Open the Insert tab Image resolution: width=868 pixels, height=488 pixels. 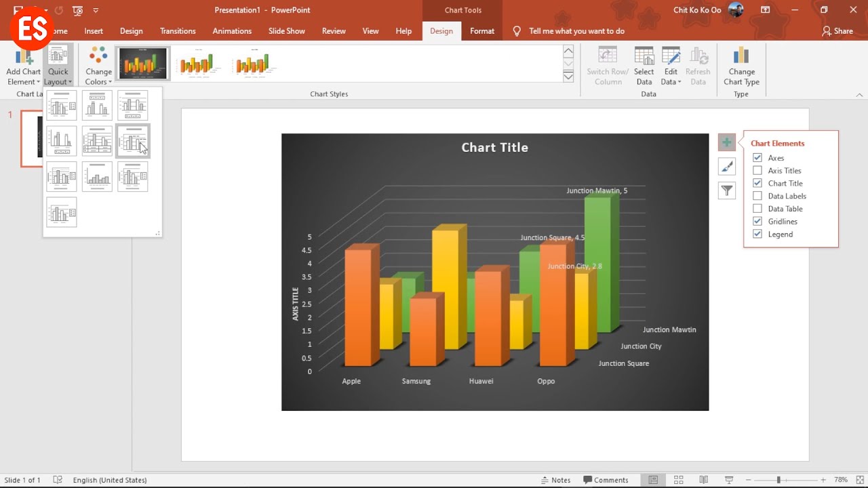coord(94,31)
